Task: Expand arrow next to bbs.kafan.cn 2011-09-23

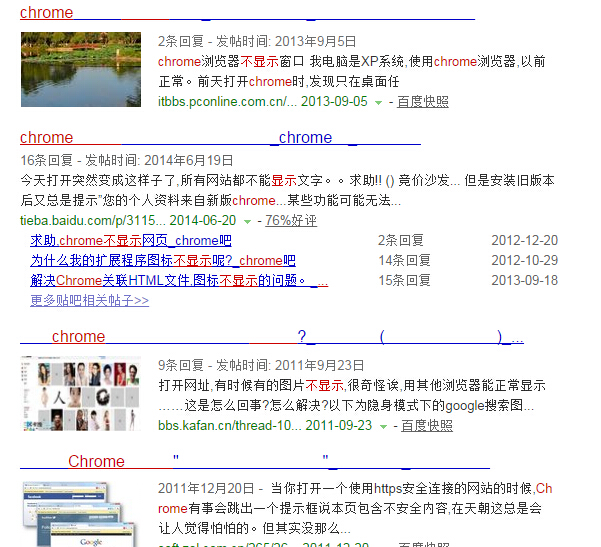Action: (383, 426)
